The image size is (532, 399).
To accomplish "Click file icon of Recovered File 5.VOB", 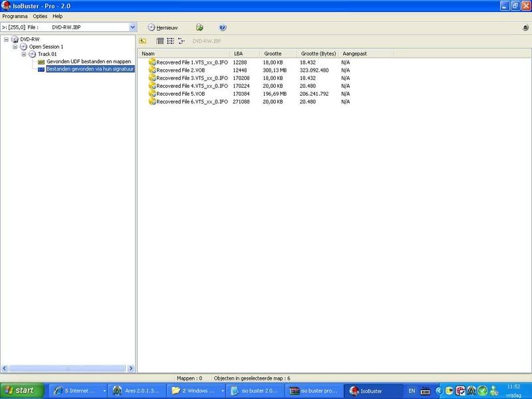I will click(x=152, y=94).
